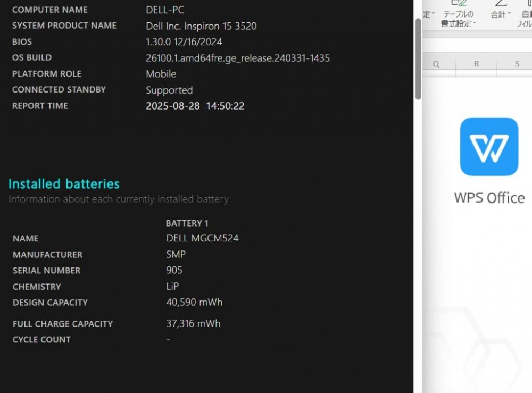532x393 pixels.
Task: Click the battery report vertical scrollbar thumb
Action: (x=418, y=58)
